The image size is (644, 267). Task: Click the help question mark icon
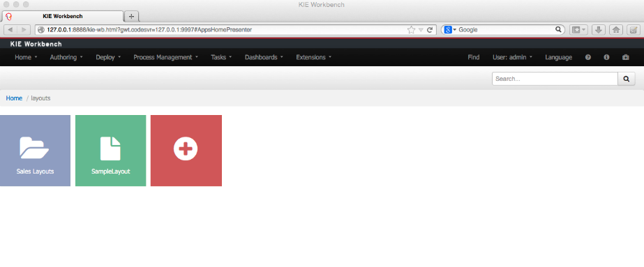[587, 57]
